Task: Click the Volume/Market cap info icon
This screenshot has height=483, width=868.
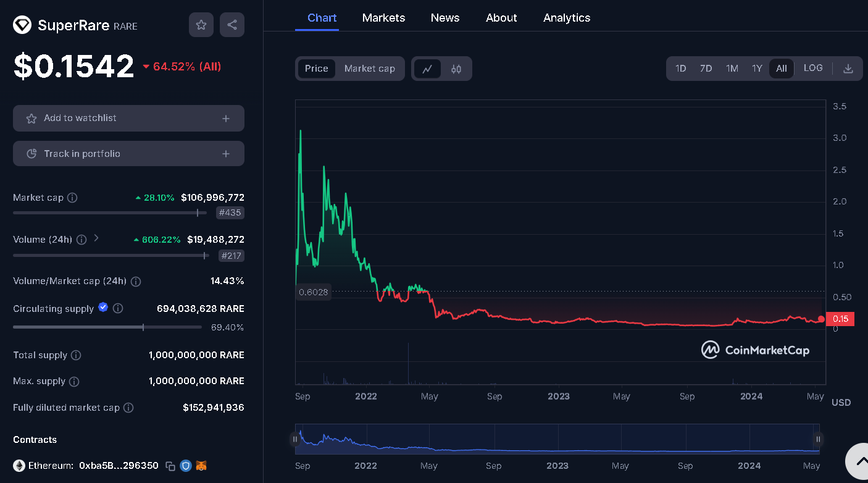Action: coord(136,282)
